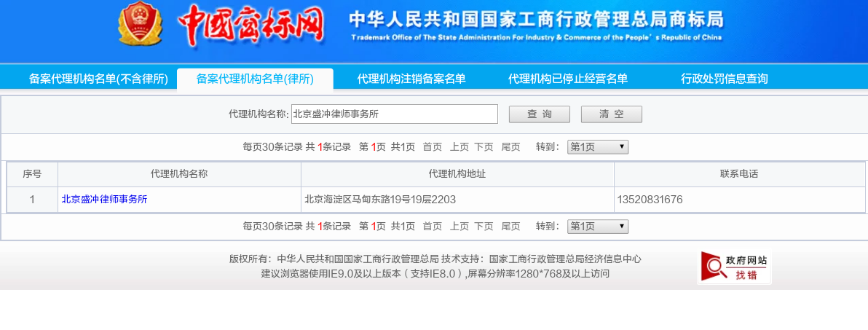The height and width of the screenshot is (330, 868).
Task: Switch to 代理机构注销备案名单 tab
Action: (x=411, y=79)
